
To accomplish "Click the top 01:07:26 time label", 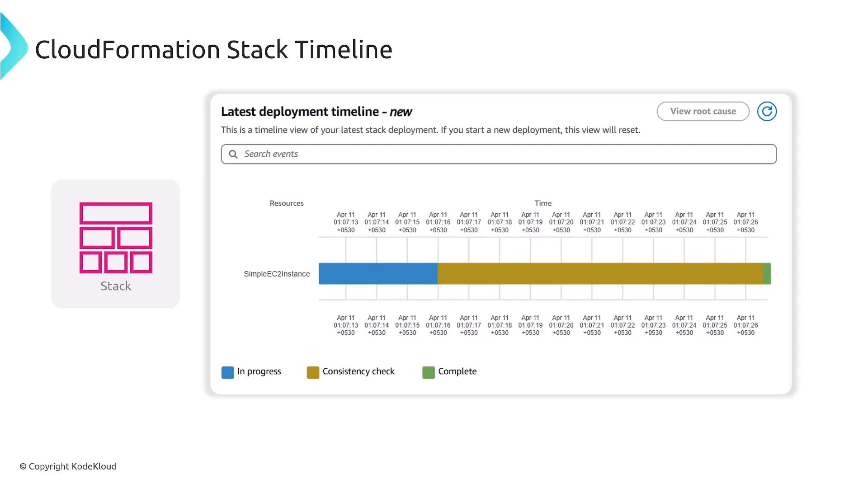I will point(745,222).
